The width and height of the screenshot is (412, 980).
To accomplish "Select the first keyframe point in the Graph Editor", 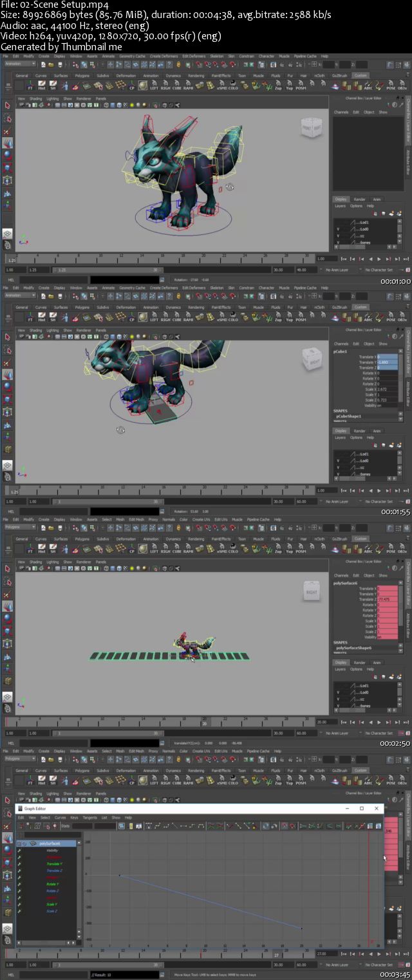I will pyautogui.click(x=120, y=875).
